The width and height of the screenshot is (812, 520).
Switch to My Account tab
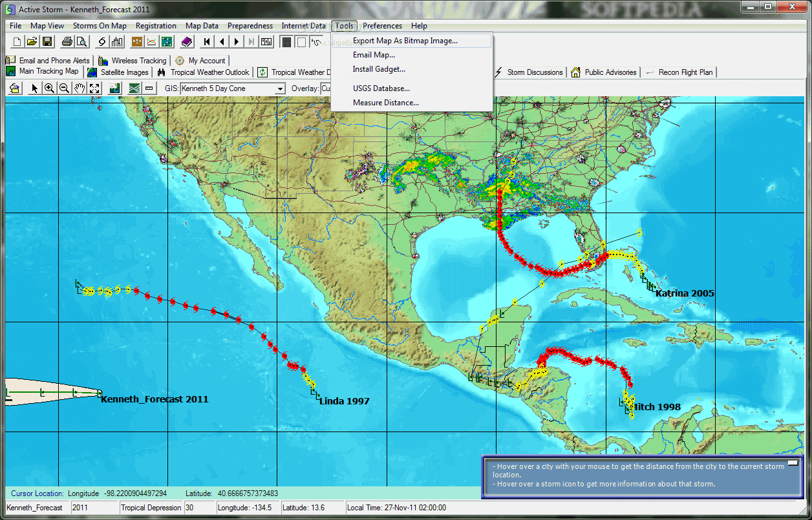tap(200, 61)
